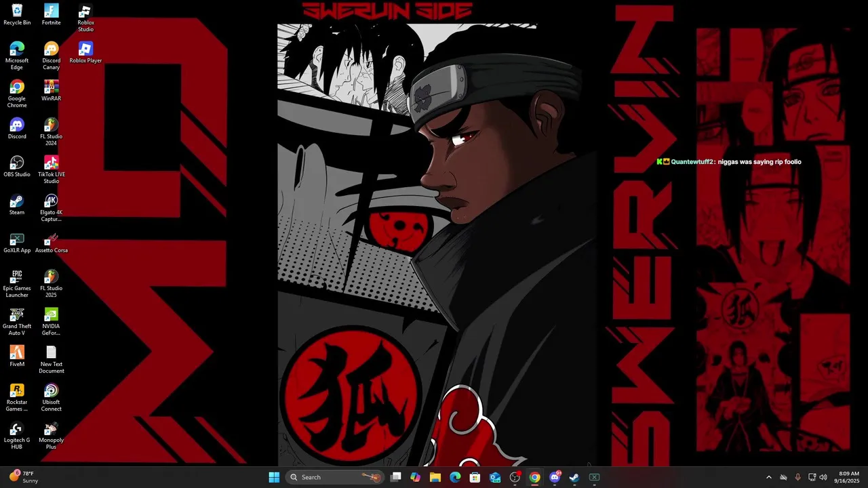Select the Discord desktop shortcut
This screenshot has height=488, width=868.
pos(17,129)
